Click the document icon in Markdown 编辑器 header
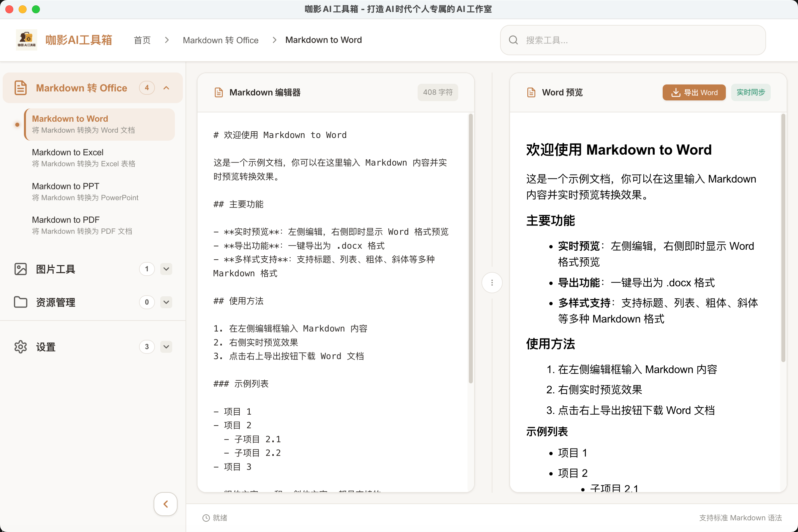Image resolution: width=798 pixels, height=532 pixels. click(x=218, y=92)
